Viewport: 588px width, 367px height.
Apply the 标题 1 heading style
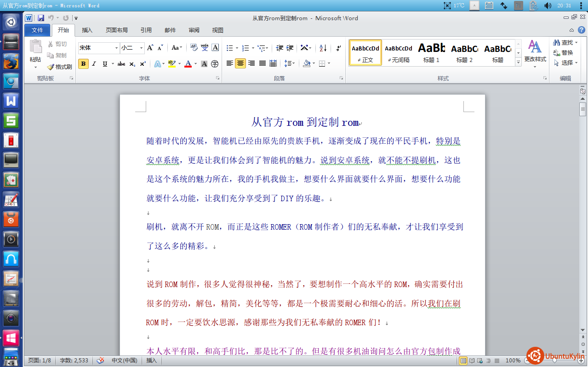coord(431,52)
